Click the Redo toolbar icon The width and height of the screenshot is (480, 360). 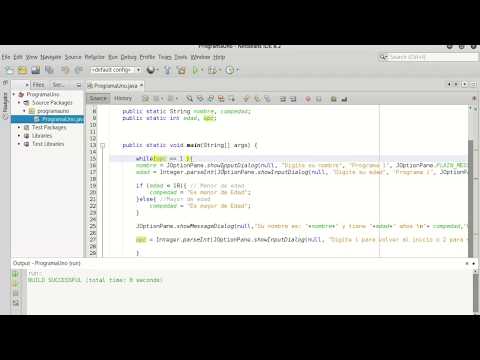tap(78, 70)
